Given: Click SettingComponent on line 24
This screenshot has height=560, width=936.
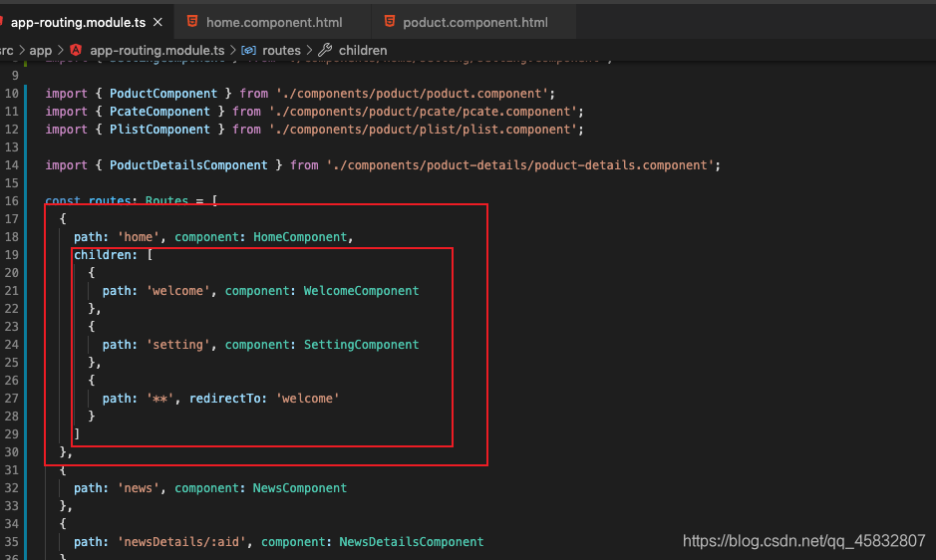Looking at the screenshot, I should [x=361, y=345].
